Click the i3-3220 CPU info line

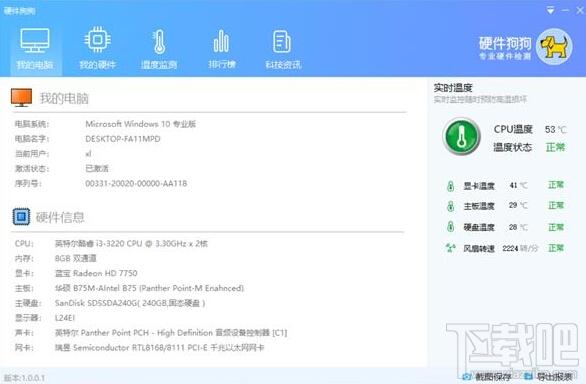[x=131, y=243]
